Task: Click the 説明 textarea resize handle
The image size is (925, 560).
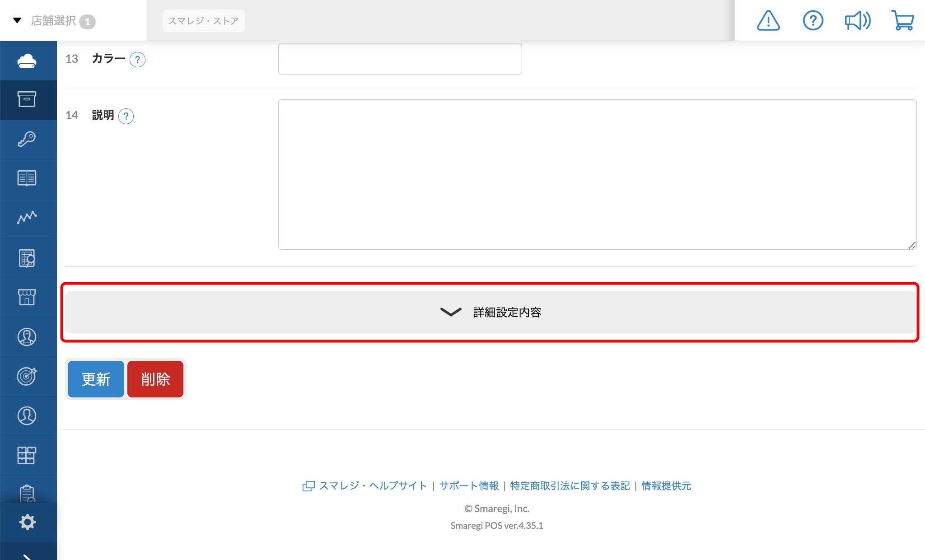Action: [912, 245]
